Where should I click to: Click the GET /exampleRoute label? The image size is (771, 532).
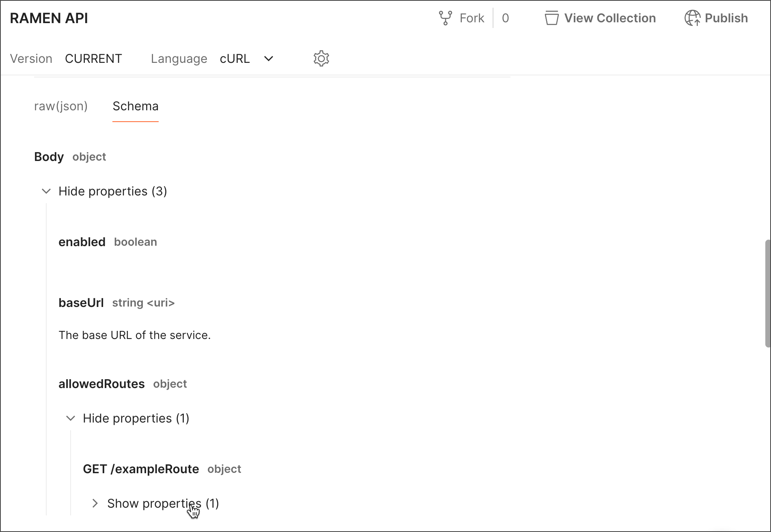[x=141, y=469]
